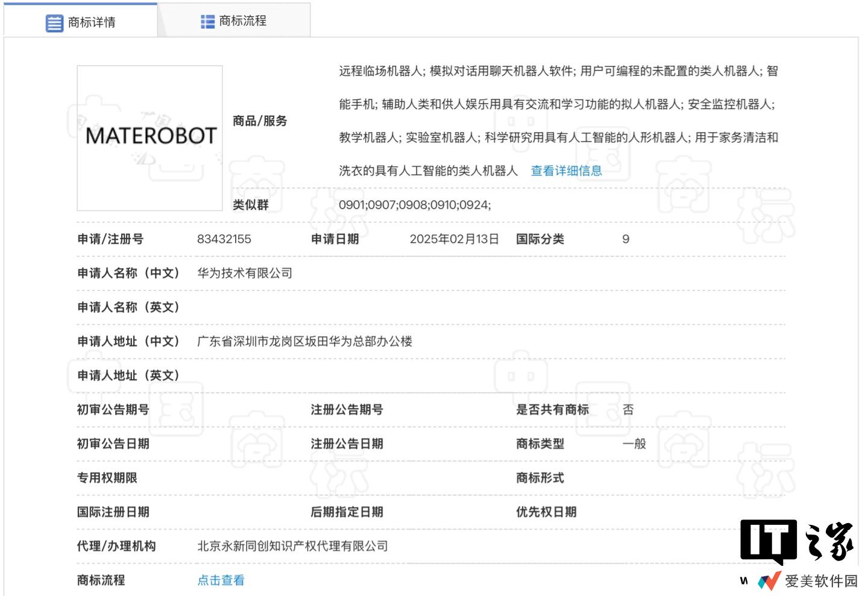This screenshot has height=596, width=868.
Task: Click the MATEROBOT trademark logo image
Action: [149, 137]
